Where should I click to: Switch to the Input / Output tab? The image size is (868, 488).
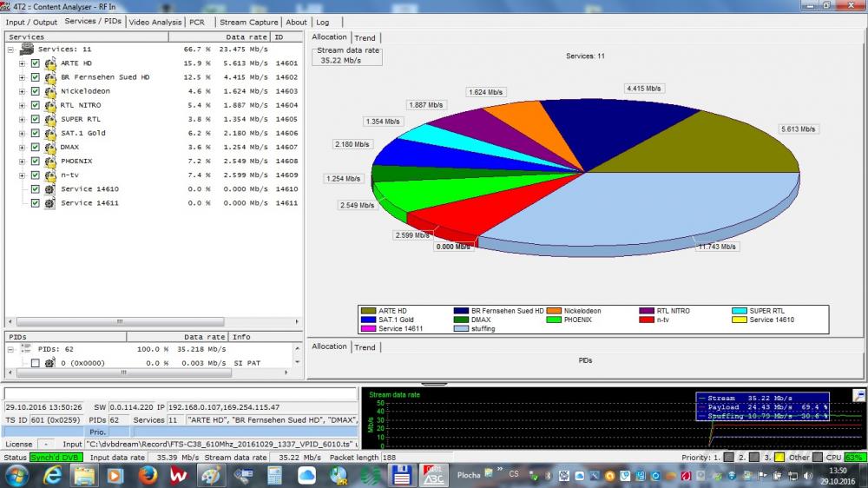tap(31, 23)
